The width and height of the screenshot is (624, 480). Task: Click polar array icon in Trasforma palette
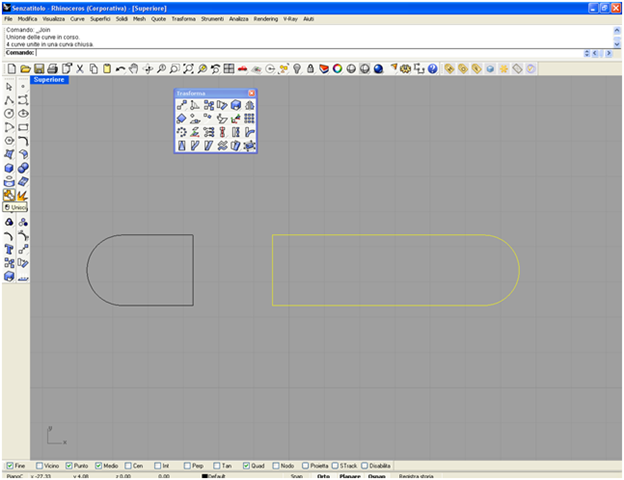coord(181,132)
